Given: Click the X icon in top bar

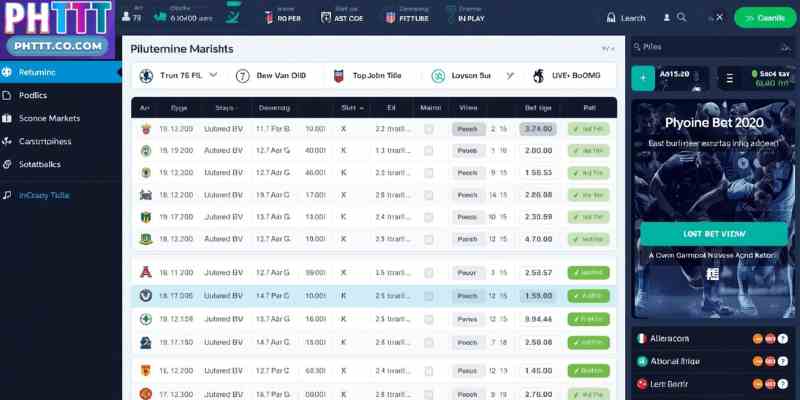Looking at the screenshot, I should 719,17.
